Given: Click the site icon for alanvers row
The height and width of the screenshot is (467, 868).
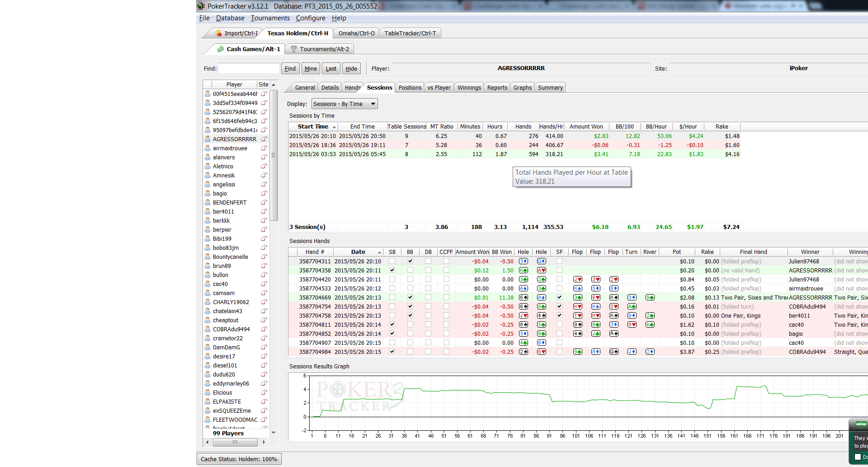Looking at the screenshot, I should (x=264, y=157).
